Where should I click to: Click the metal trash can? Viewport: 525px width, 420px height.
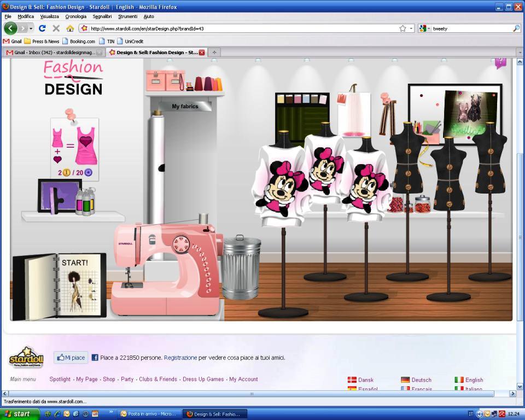[x=241, y=267]
